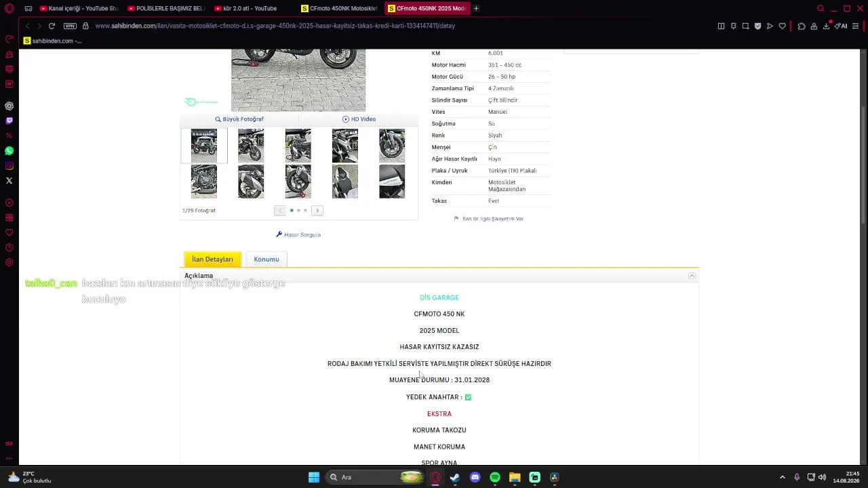Open the heart bookmarks icon in sidebar
Image resolution: width=868 pixels, height=488 pixels.
(x=9, y=232)
